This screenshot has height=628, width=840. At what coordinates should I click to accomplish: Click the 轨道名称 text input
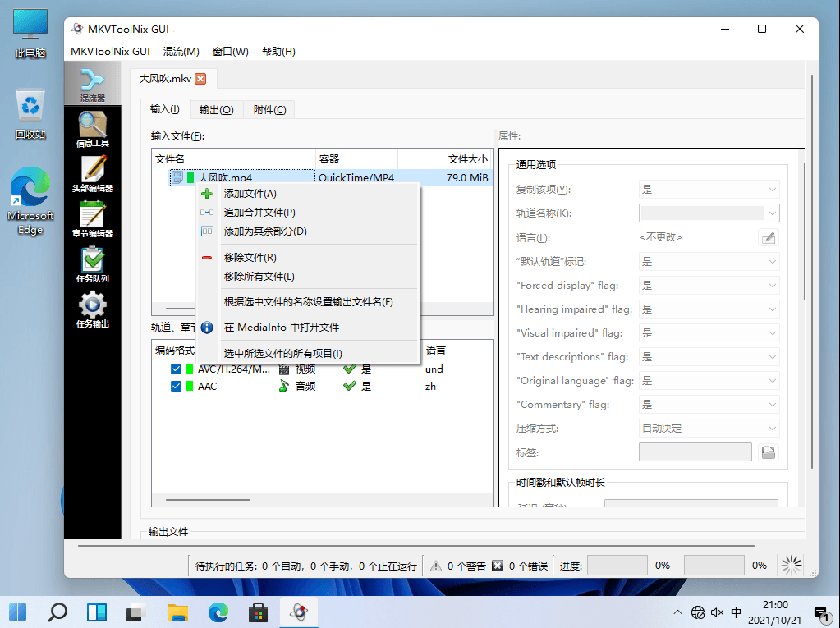pos(702,213)
